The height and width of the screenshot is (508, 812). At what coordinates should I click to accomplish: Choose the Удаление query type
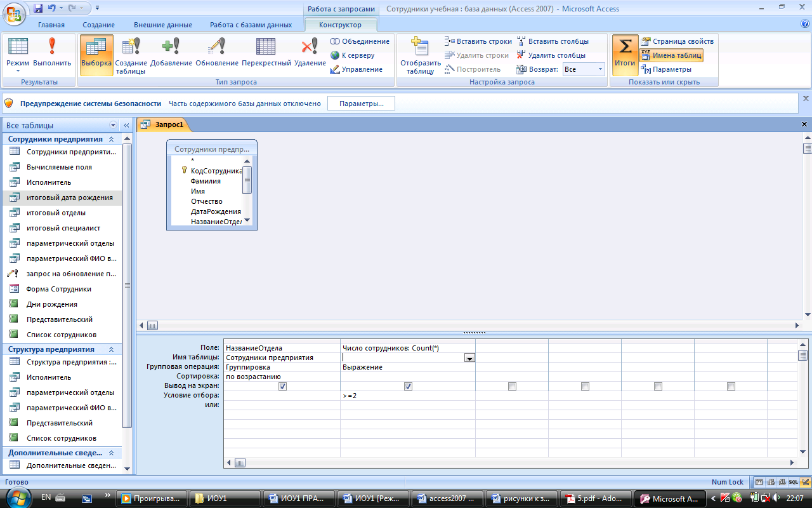310,55
